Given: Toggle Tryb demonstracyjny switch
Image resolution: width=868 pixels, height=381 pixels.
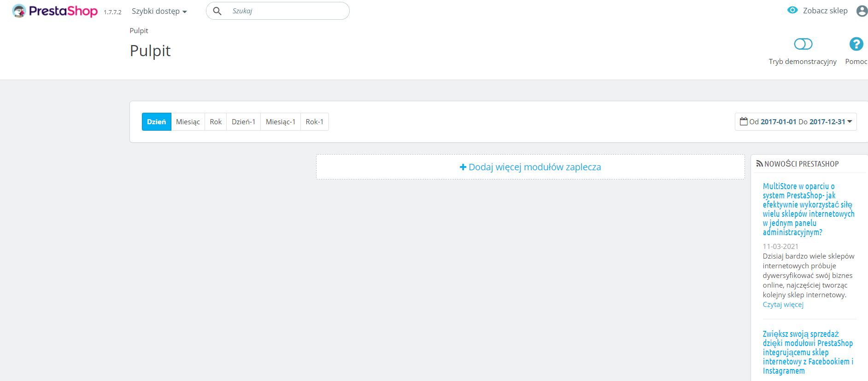Looking at the screenshot, I should tap(803, 44).
